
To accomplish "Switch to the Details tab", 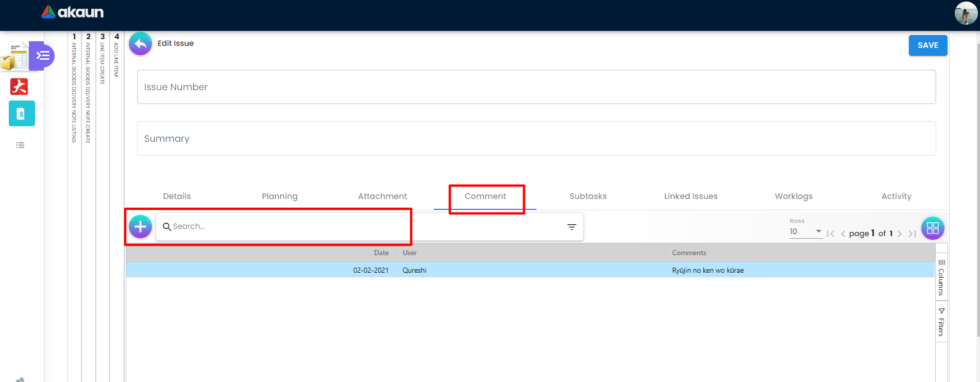I will pos(177,196).
